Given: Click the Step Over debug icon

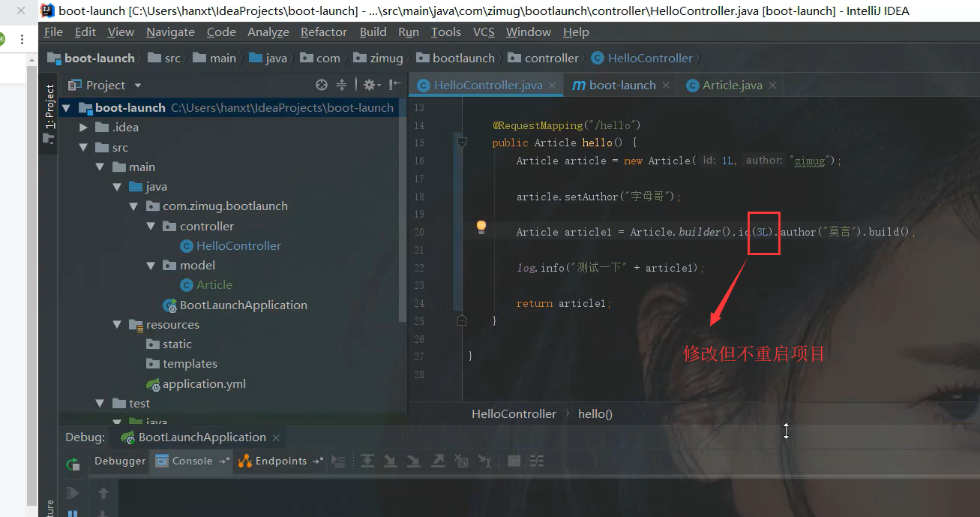Looking at the screenshot, I should point(367,461).
